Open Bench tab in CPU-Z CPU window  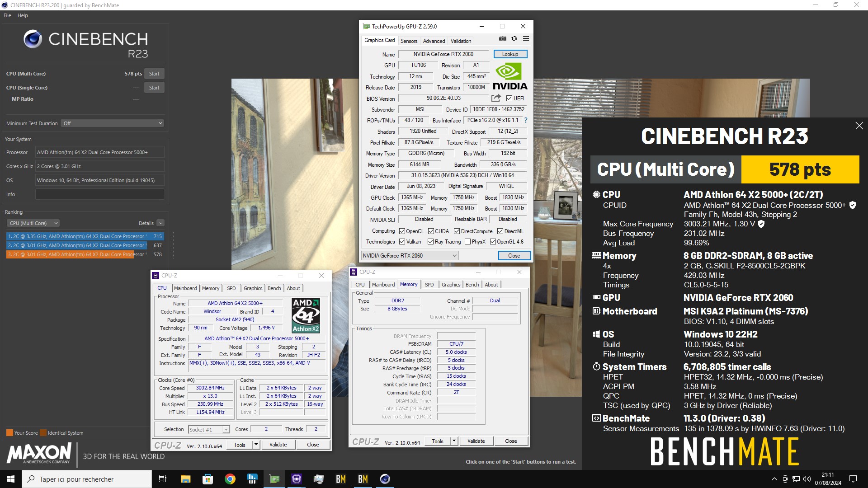(x=274, y=288)
